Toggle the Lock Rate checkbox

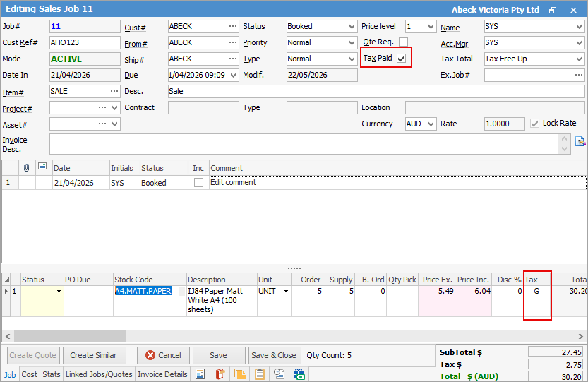534,124
